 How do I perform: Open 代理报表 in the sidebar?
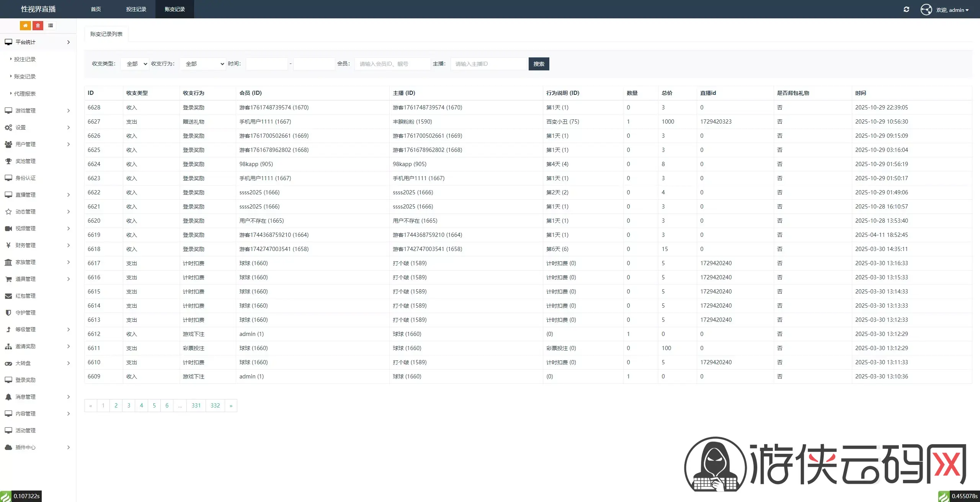pyautogui.click(x=25, y=94)
